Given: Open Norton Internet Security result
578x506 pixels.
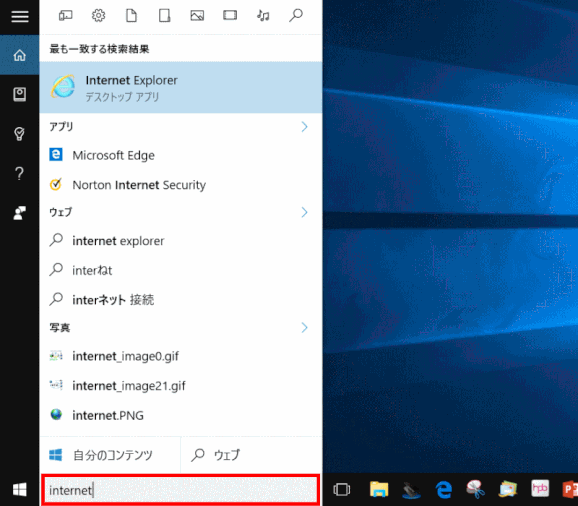Looking at the screenshot, I should pos(181,185).
